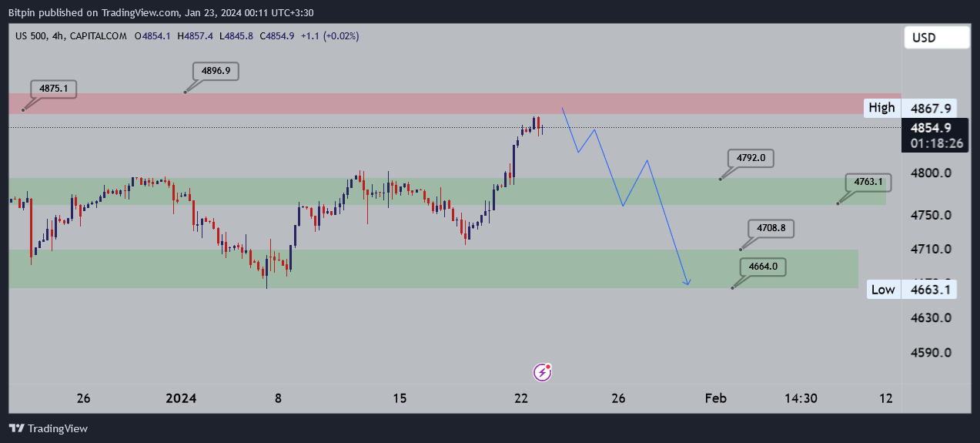Select the 4763.1 callout label
This screenshot has height=443, width=980.
868,183
